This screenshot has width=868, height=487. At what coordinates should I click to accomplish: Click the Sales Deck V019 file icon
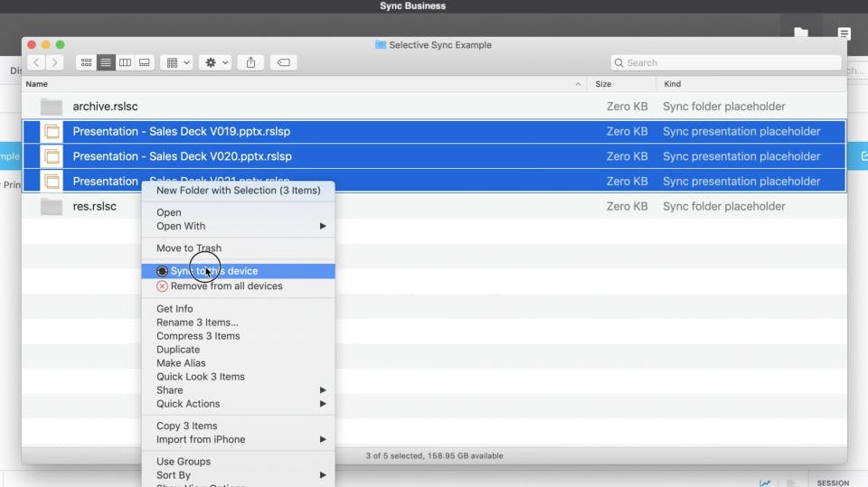(x=52, y=131)
